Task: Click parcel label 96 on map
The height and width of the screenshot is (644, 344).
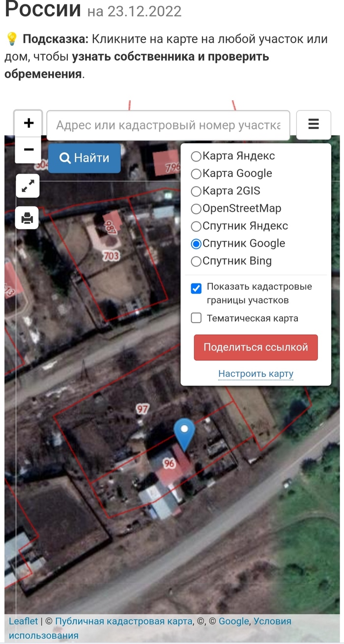Action: pyautogui.click(x=170, y=463)
